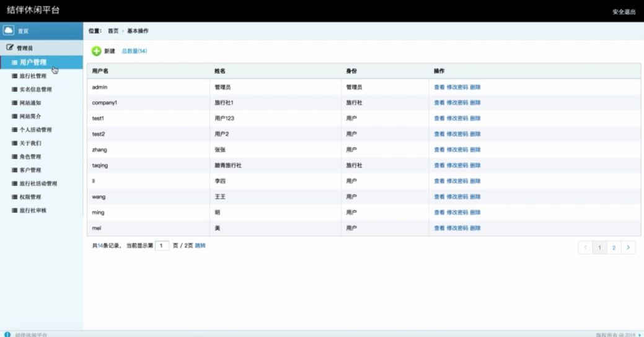Click the info icon in the footer
The width and height of the screenshot is (644, 337).
point(7,334)
